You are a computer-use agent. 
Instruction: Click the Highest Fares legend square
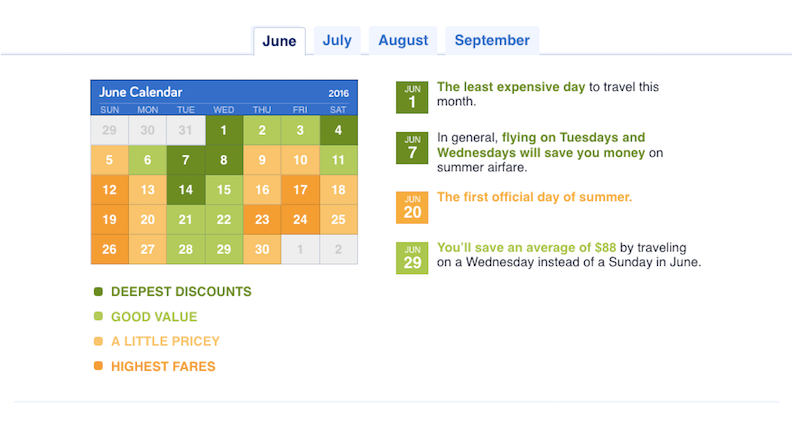tap(98, 366)
